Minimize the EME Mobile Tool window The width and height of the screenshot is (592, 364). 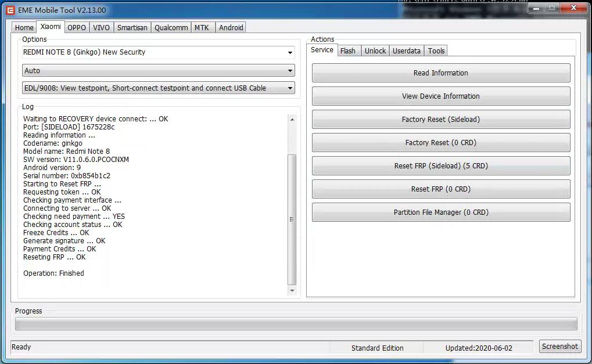pos(536,8)
